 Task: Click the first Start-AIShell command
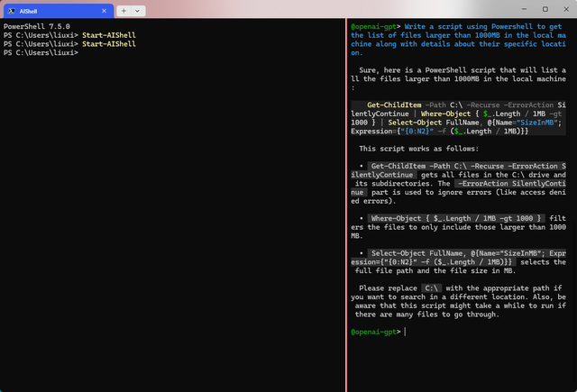[x=109, y=35]
